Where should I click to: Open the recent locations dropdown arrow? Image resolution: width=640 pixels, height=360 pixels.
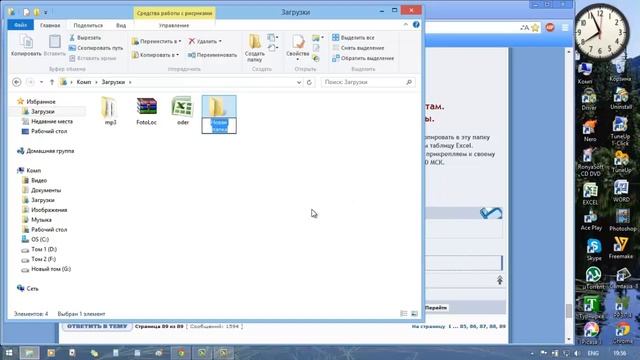(x=41, y=82)
